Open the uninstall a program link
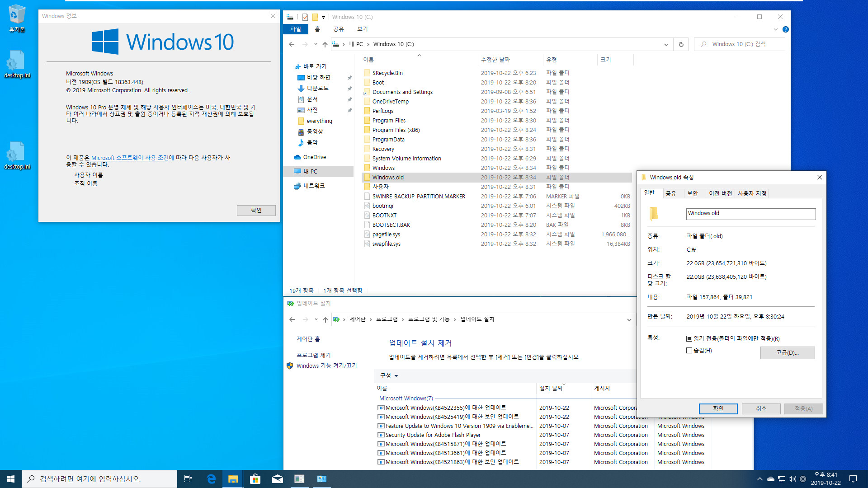 (313, 355)
